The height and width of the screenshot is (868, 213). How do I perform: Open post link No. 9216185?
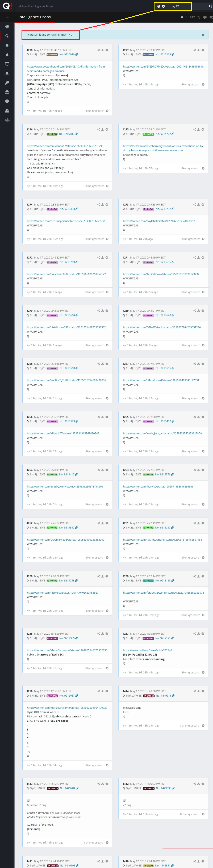coord(68,134)
